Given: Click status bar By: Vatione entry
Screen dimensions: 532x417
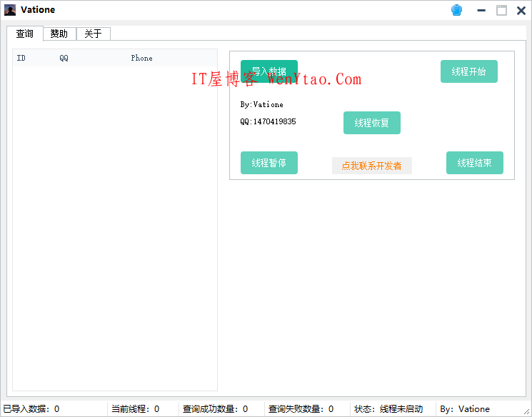Looking at the screenshot, I should (x=465, y=409).
